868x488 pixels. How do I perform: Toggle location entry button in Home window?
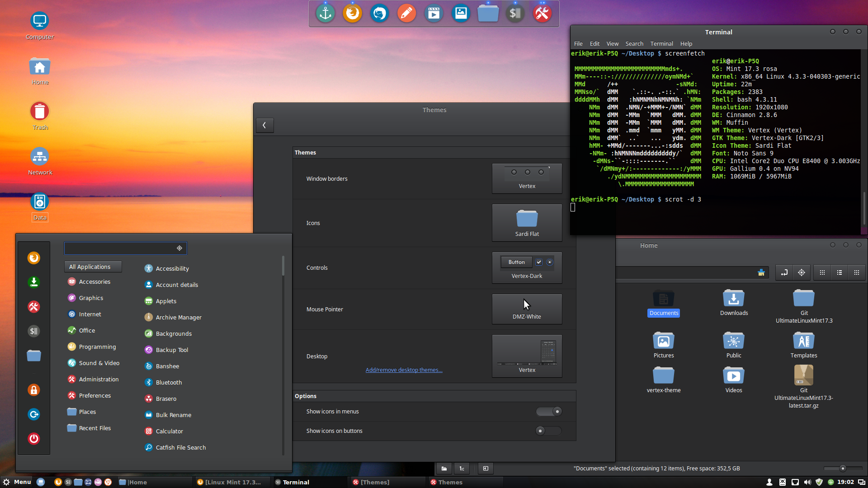pos(784,272)
